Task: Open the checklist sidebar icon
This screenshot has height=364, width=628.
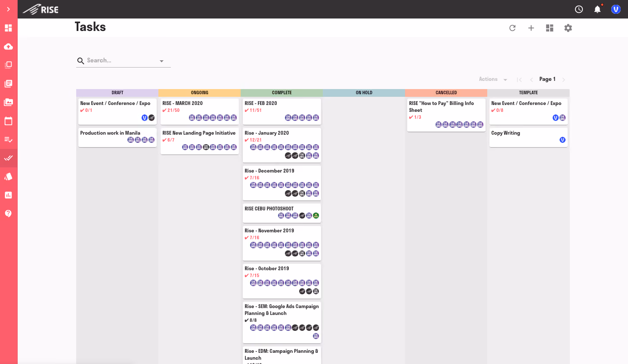Action: pyautogui.click(x=8, y=139)
